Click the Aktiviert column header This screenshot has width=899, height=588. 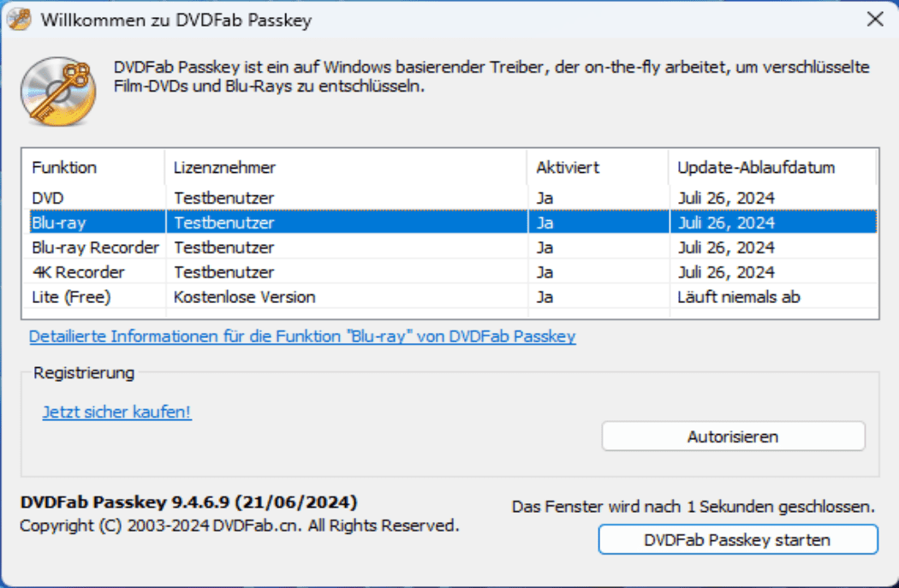598,168
